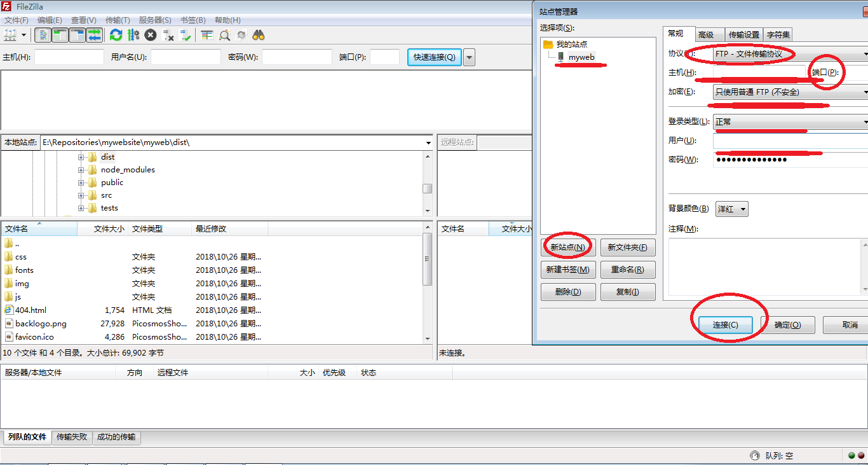Screen dimensions: 868x465
Task: Open the Site Manager dropdown arrow
Action: click(x=24, y=35)
